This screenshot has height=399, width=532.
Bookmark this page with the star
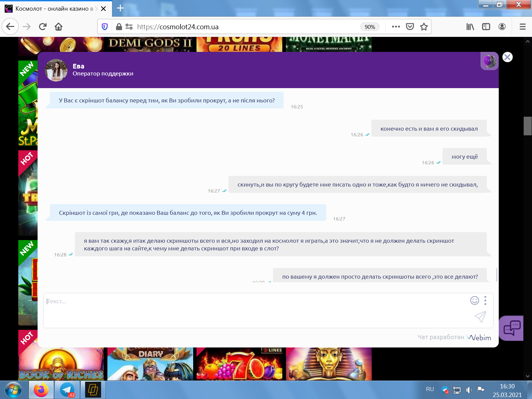(424, 27)
